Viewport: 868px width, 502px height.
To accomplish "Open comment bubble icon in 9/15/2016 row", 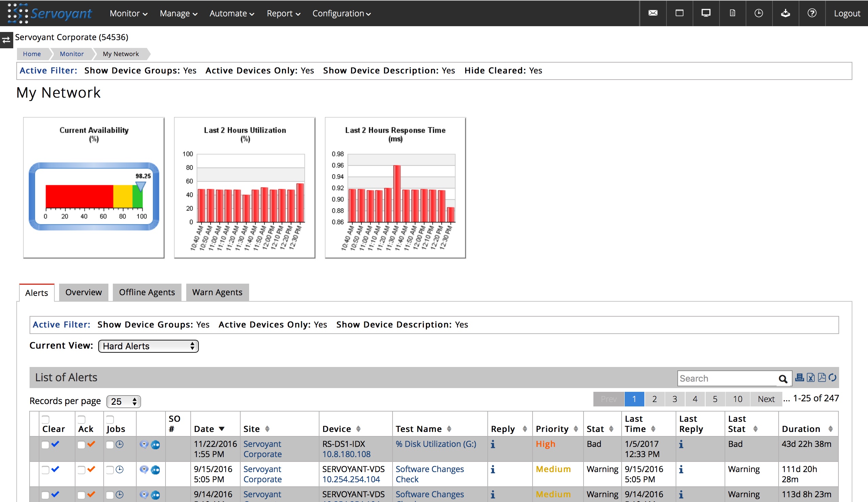I will click(144, 470).
